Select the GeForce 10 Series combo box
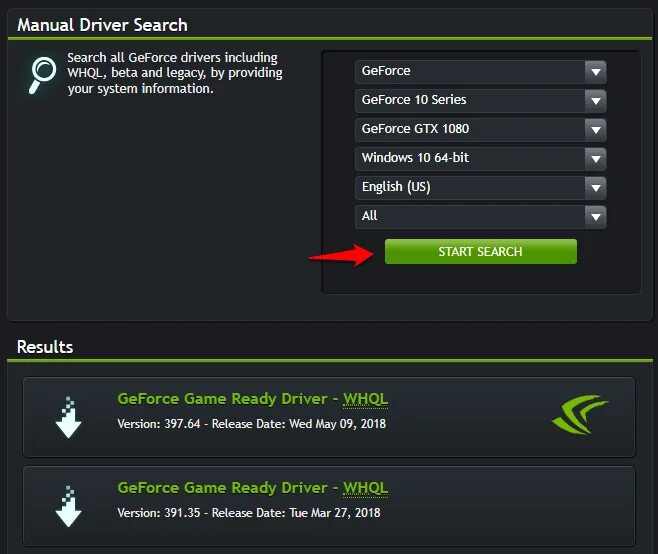Viewport: 658px width, 554px height. coord(480,101)
